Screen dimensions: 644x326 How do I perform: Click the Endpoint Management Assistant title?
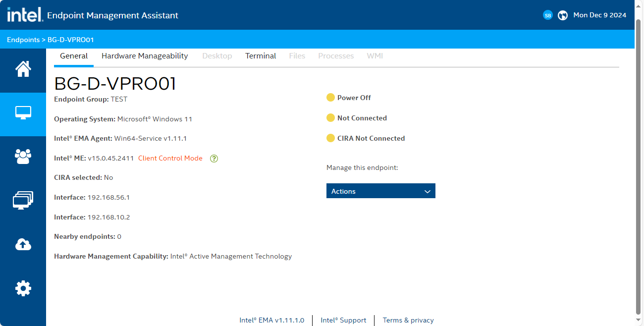pyautogui.click(x=112, y=15)
